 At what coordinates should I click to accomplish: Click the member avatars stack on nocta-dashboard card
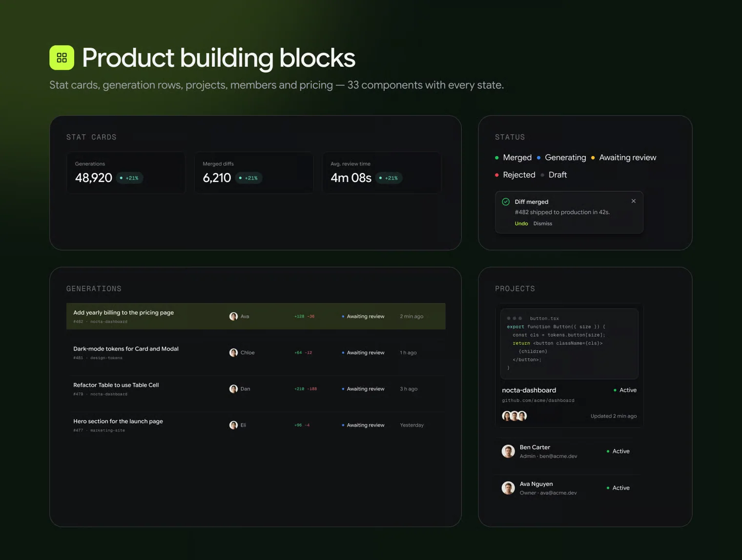point(515,416)
